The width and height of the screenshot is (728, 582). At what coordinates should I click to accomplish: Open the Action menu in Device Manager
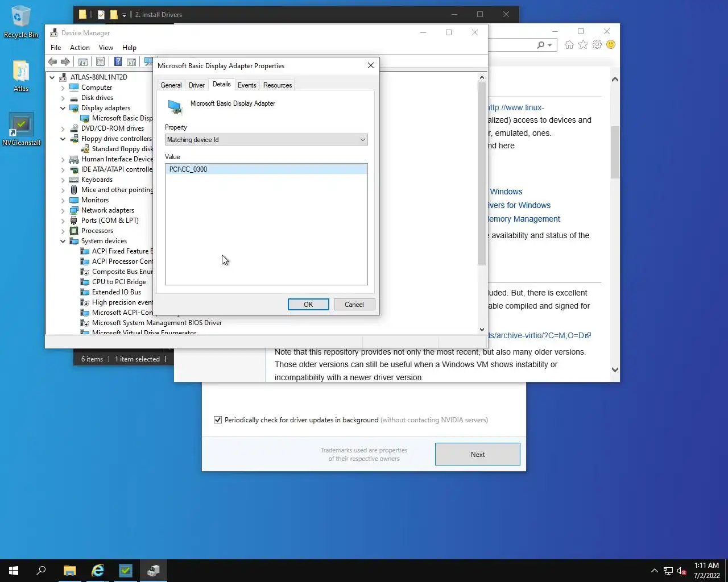[80, 48]
